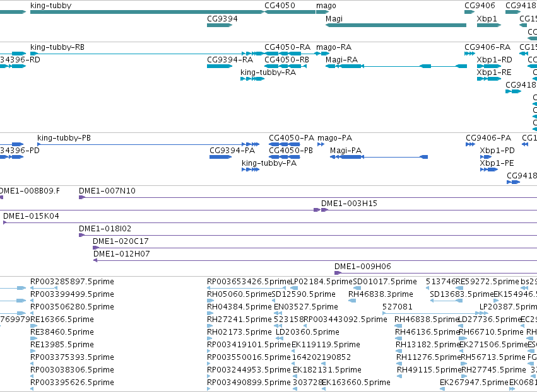
Task: Select the Xbp1-RE transcript label
Action: pyautogui.click(x=494, y=72)
